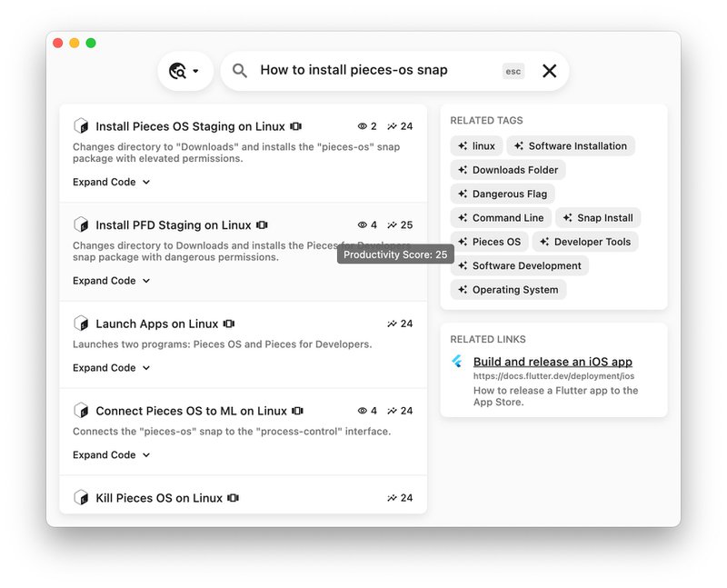Select the Dangerous Flag tag
This screenshot has width=727, height=588.
coord(503,194)
